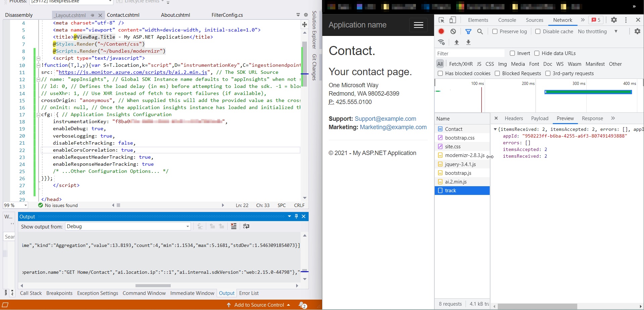Open network search with magnifier icon
This screenshot has width=644, height=310.
click(x=480, y=32)
